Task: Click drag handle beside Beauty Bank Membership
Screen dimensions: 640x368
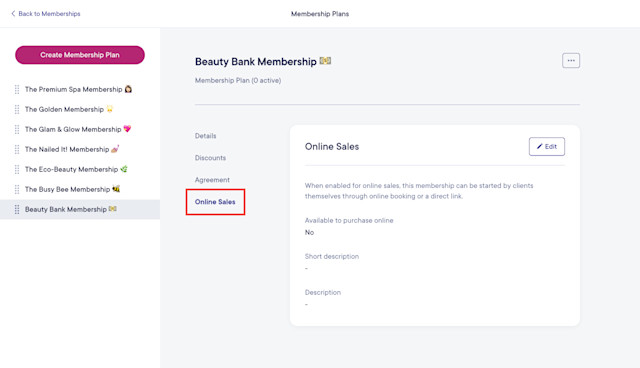Action: coord(17,209)
